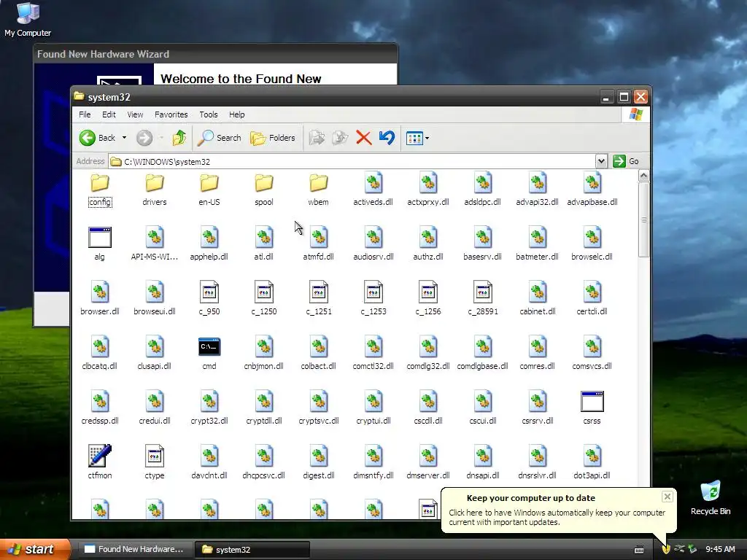Screen dimensions: 747x560
Task: Expand the address bar dropdown
Action: pyautogui.click(x=601, y=161)
